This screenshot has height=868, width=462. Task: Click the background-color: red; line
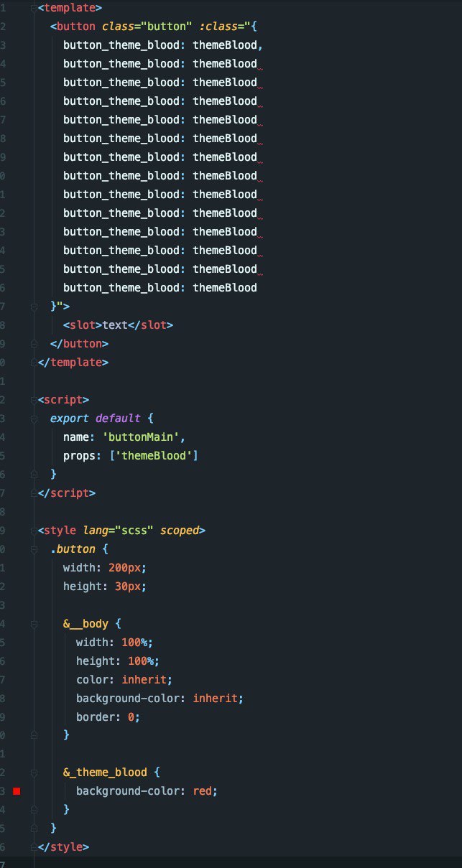[x=147, y=792]
